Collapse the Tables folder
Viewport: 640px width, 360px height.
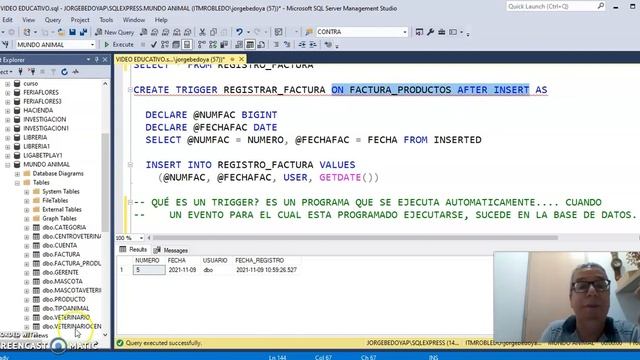coord(17,183)
